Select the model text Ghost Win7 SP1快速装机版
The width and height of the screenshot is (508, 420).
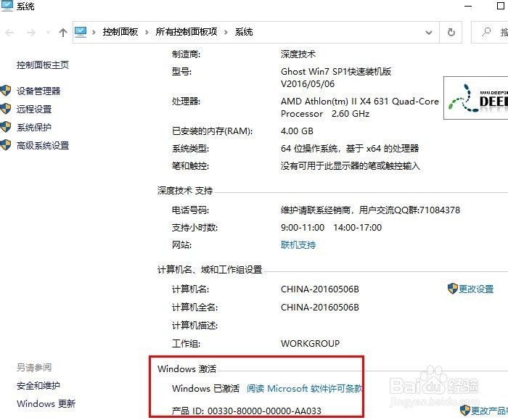(x=336, y=71)
